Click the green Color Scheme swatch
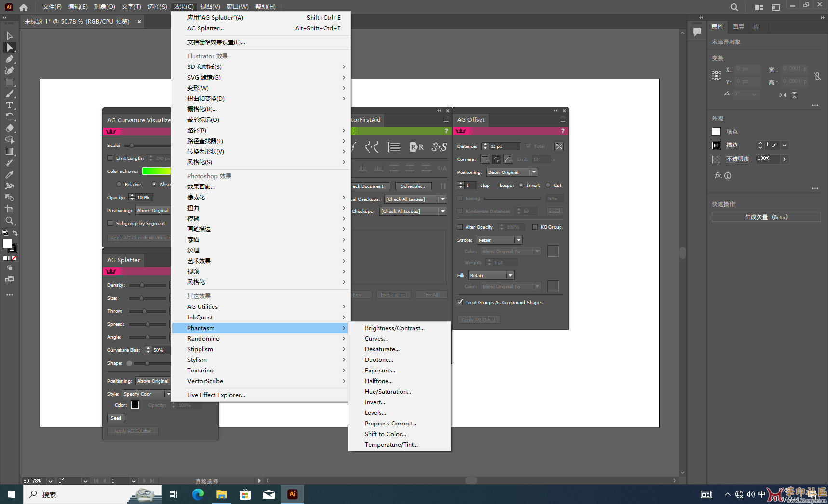Screen dimensions: 828x504 [x=157, y=171]
